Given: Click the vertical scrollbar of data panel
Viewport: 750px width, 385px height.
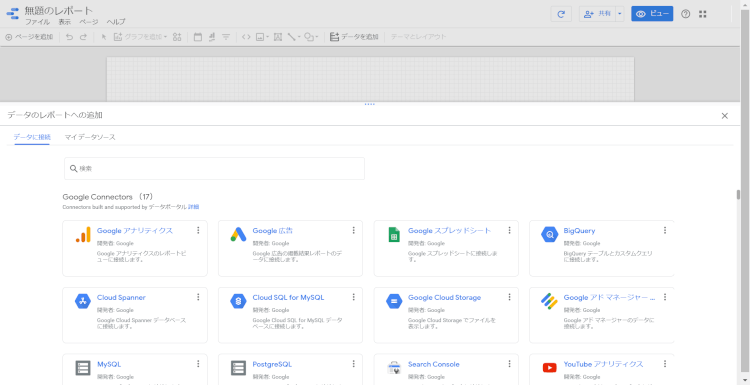Looking at the screenshot, I should (x=738, y=195).
